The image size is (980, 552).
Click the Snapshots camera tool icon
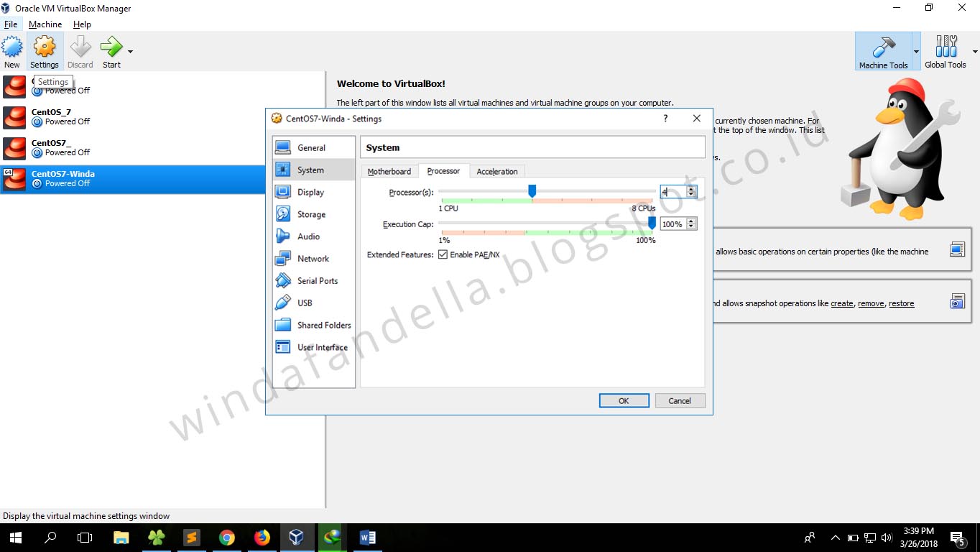957,302
